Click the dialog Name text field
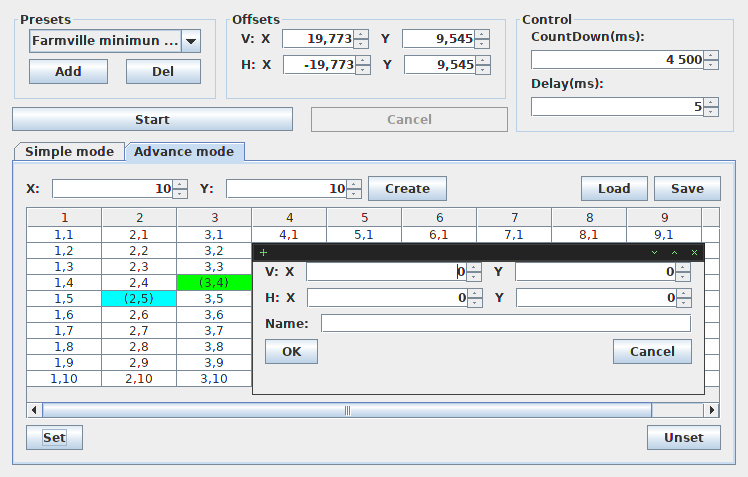 [506, 323]
